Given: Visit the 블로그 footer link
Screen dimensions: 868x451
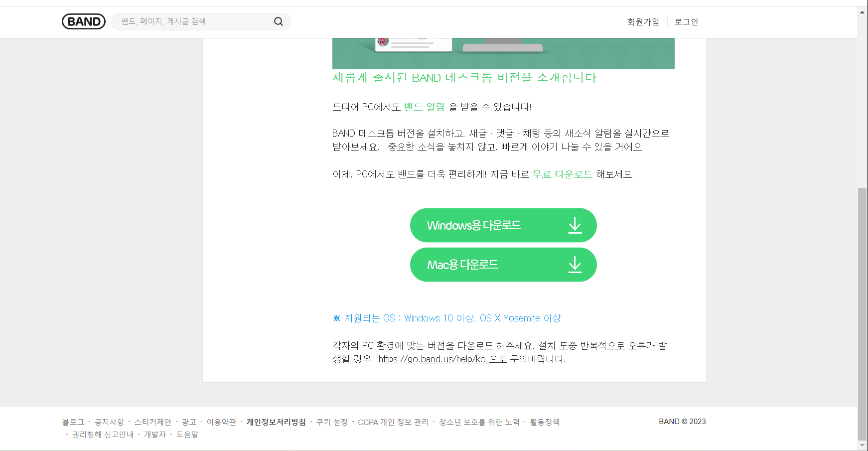Looking at the screenshot, I should tap(72, 422).
